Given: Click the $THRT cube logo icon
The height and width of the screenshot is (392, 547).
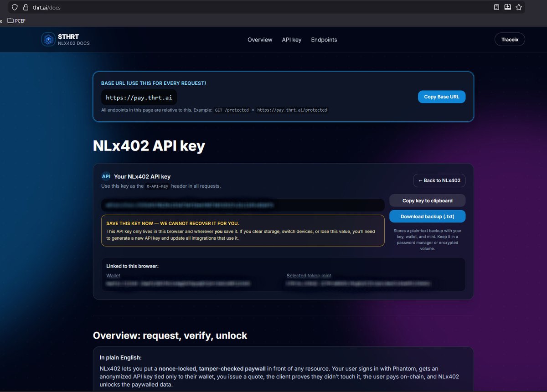Looking at the screenshot, I should (48, 40).
